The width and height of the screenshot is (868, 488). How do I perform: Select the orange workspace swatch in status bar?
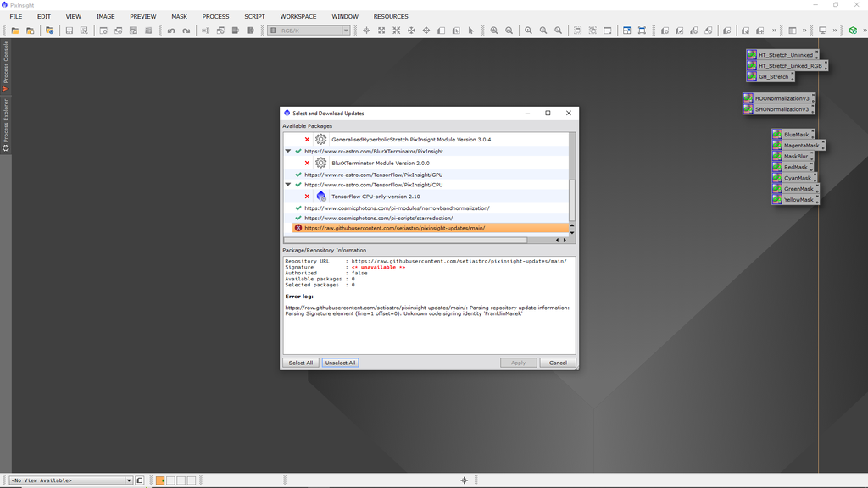pos(160,480)
